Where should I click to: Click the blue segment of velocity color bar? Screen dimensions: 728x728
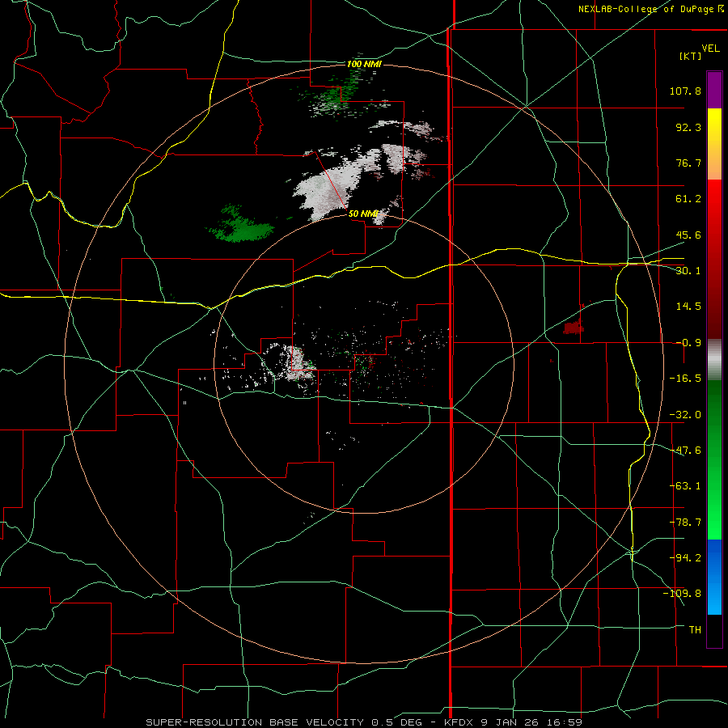[714, 577]
